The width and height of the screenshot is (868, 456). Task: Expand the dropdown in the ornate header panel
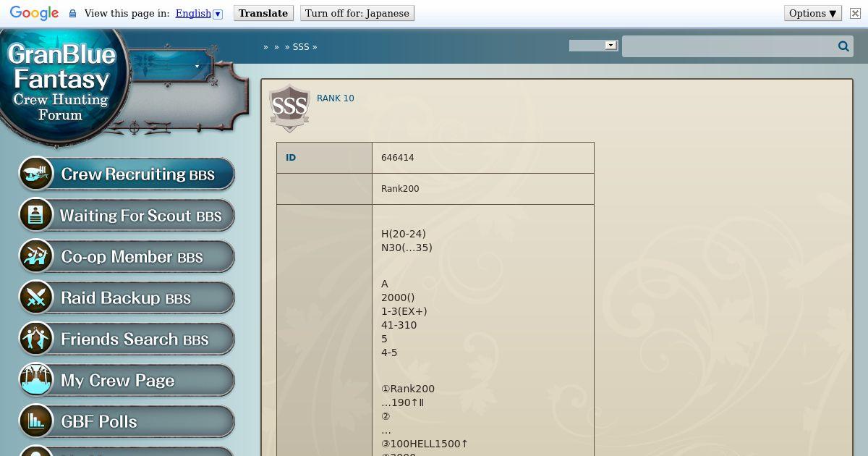pos(197,66)
